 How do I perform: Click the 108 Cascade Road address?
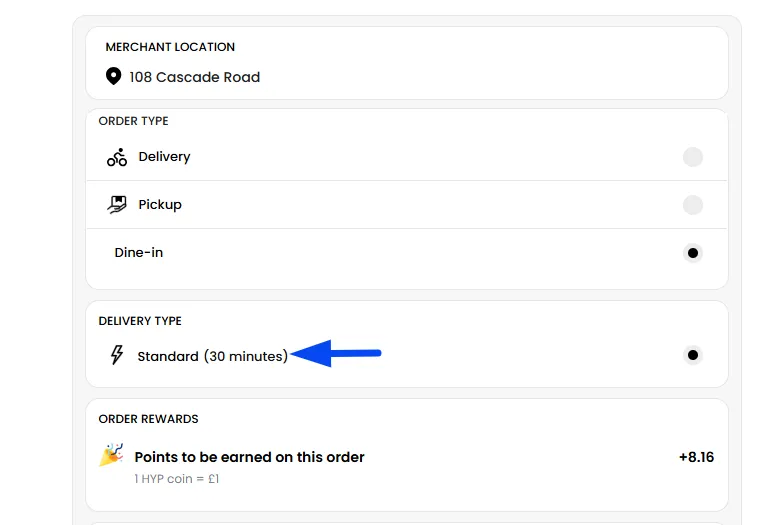click(194, 77)
